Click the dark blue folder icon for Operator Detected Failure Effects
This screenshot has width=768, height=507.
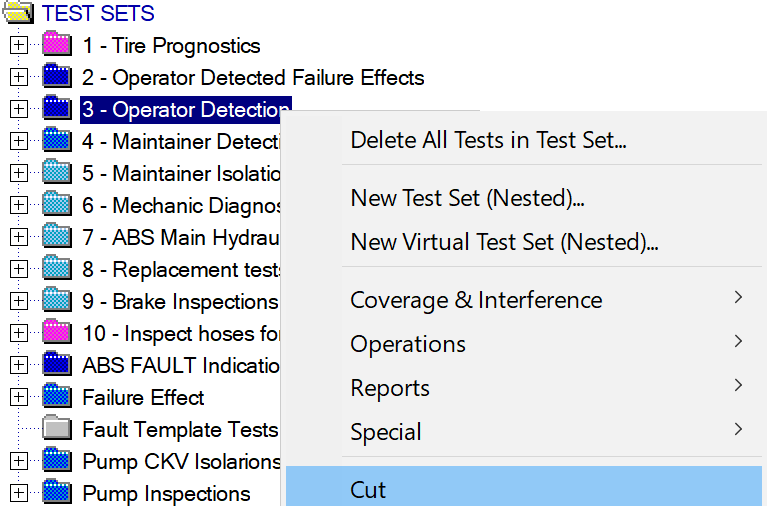(57, 76)
